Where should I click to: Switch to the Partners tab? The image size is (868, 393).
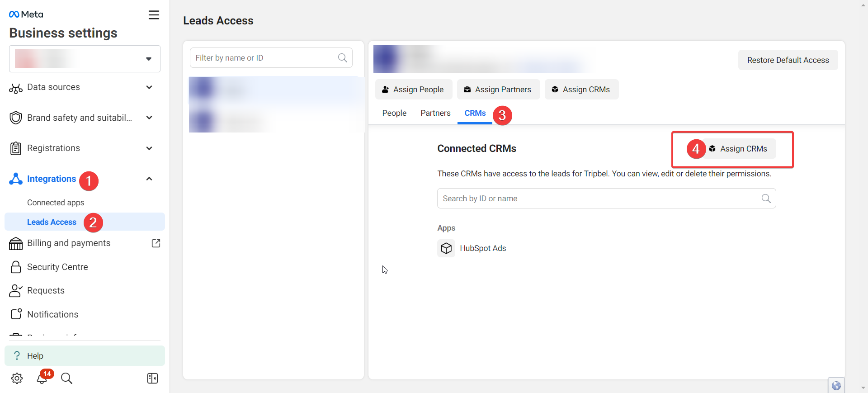coord(435,113)
